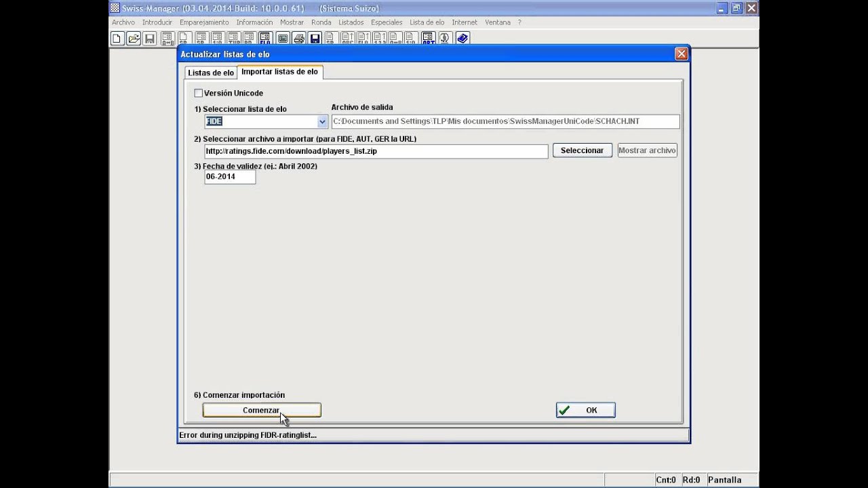Open the Especiales menu
This screenshot has width=868, height=488.
pos(387,22)
